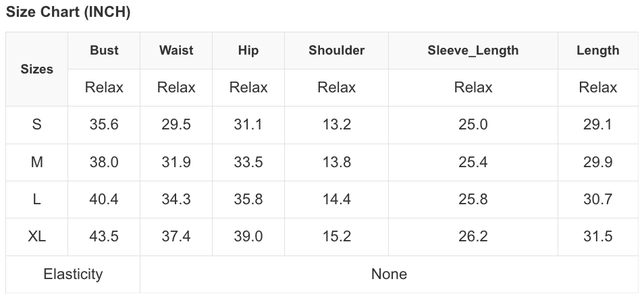Click sleeve length value 25.0
Viewport: 644px width, 302px height.
tap(473, 125)
